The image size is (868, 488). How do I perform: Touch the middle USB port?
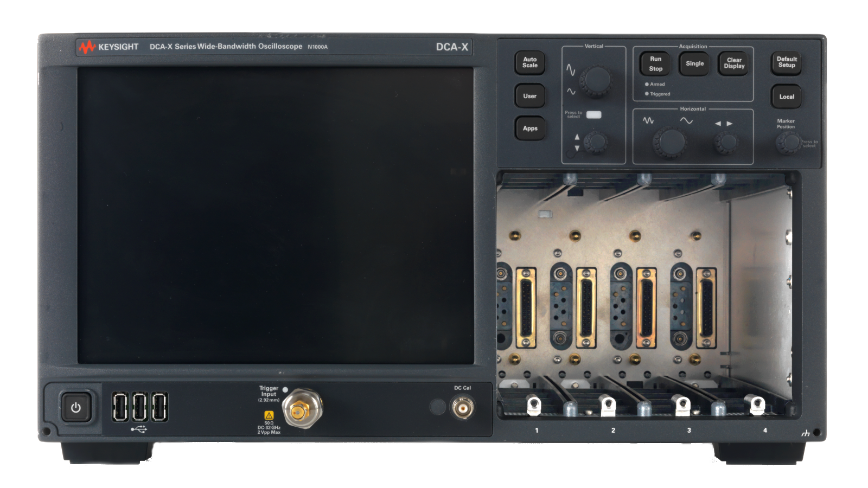(x=140, y=407)
